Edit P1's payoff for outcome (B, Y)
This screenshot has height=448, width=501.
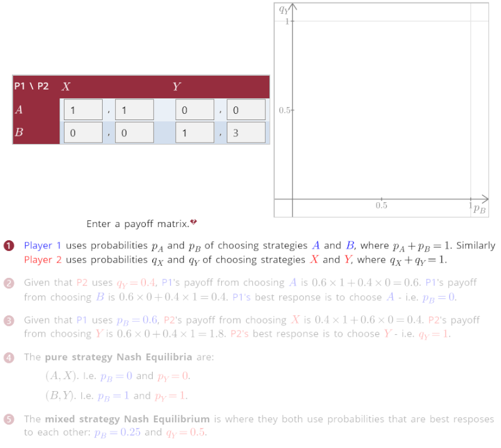coord(194,133)
